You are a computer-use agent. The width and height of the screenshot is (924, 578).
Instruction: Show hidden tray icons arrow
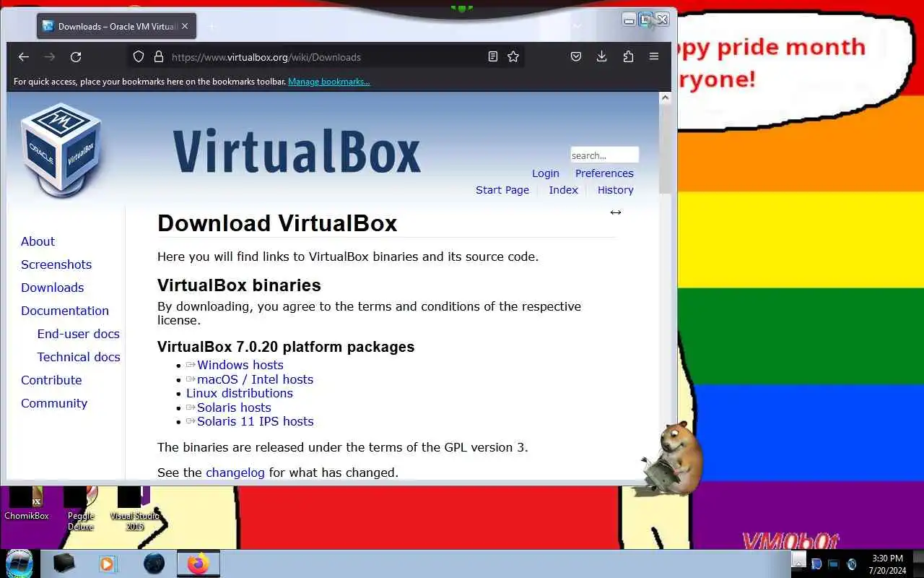pos(798,559)
